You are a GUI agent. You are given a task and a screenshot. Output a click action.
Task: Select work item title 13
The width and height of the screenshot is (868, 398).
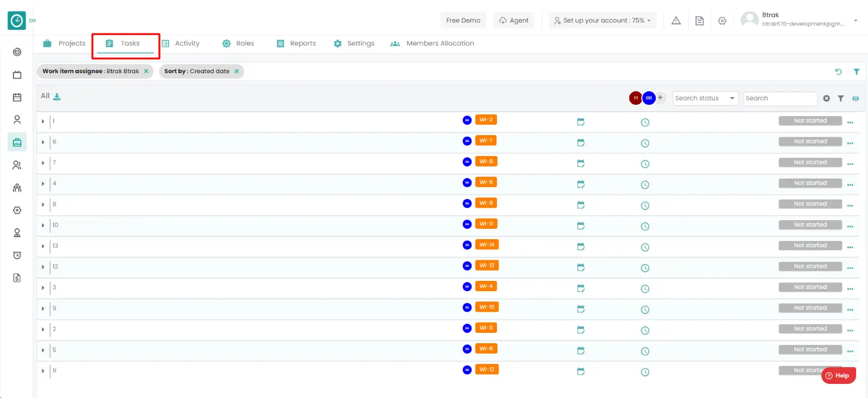[x=55, y=246]
